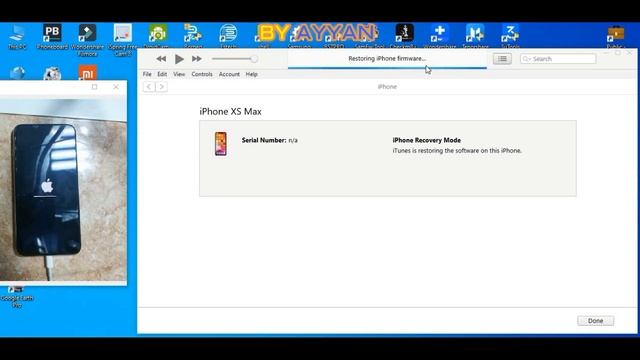Image resolution: width=640 pixels, height=360 pixels.
Task: Open the blue globe desktop icon
Action: (17, 73)
